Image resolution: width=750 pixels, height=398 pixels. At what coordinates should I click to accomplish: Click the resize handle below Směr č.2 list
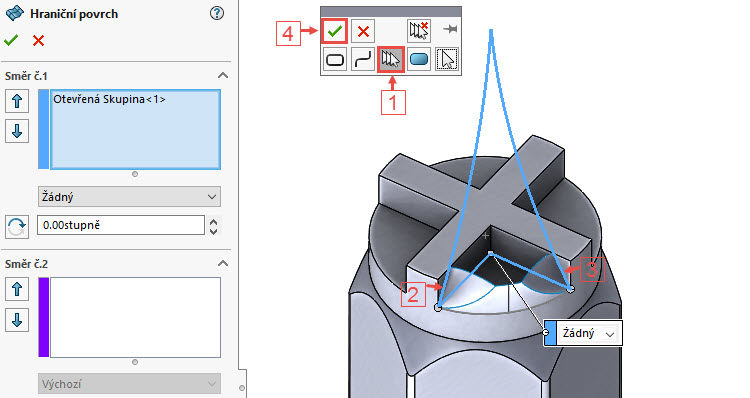135,362
